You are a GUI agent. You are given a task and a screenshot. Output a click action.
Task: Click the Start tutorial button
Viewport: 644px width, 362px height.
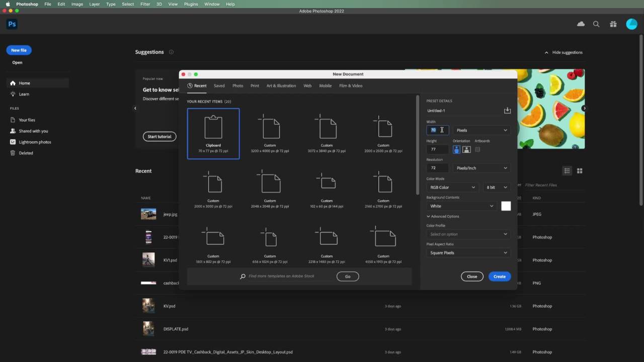159,137
